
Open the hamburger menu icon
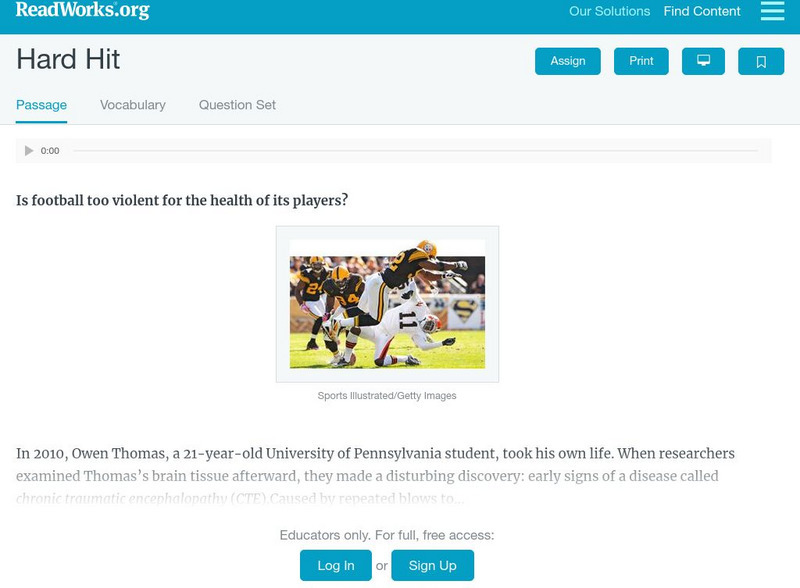pos(772,11)
